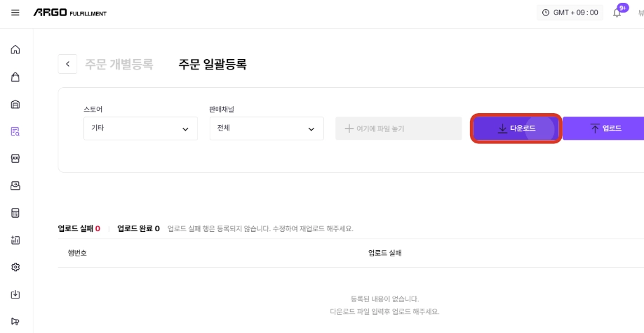Switch to the 주문 개별등록 tab
644x333 pixels.
[119, 64]
